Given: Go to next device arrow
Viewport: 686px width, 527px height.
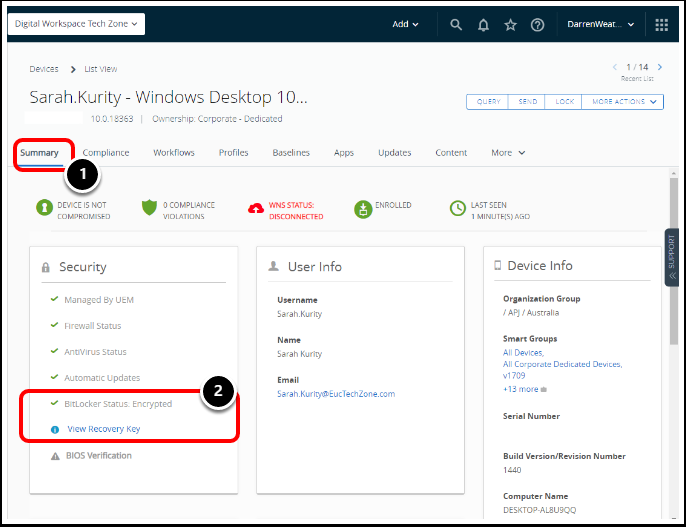Looking at the screenshot, I should point(660,67).
